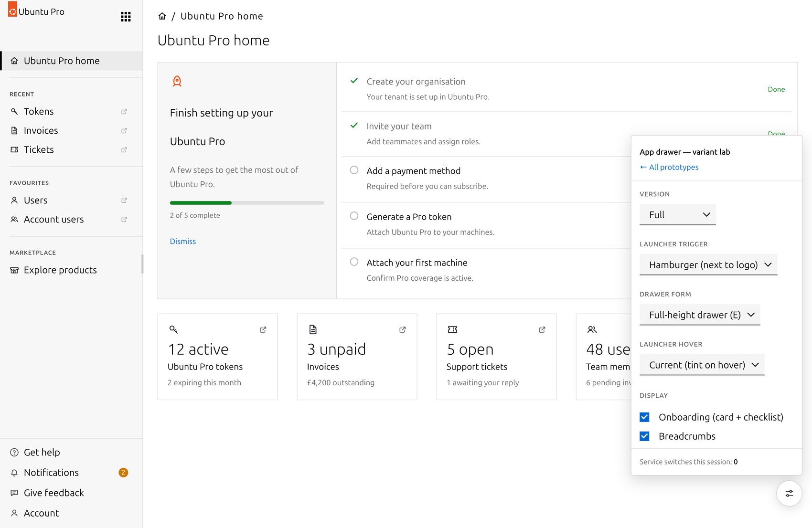
Task: Mark Generate a Pro token step circle
Action: 354,216
